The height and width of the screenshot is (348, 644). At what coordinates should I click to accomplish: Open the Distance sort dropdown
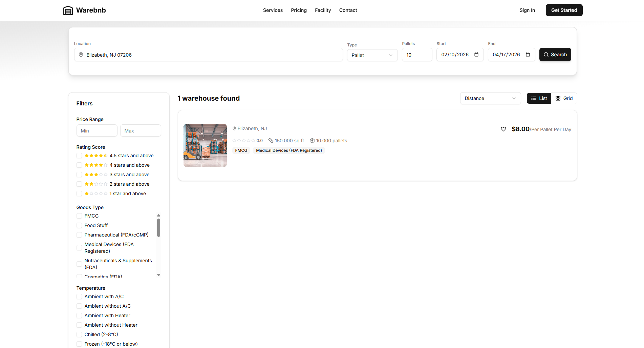(x=490, y=98)
